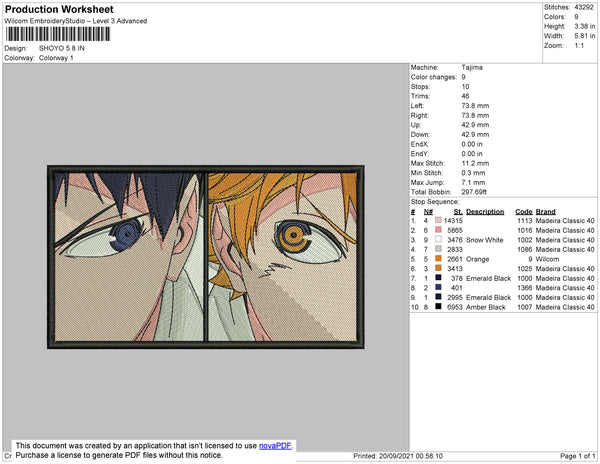Click the Left label in machine info

point(417,106)
